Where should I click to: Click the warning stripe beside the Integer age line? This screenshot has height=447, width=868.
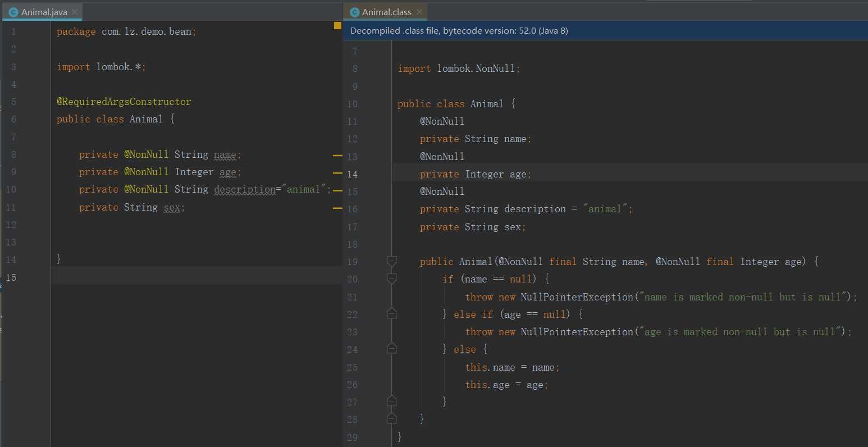[337, 173]
